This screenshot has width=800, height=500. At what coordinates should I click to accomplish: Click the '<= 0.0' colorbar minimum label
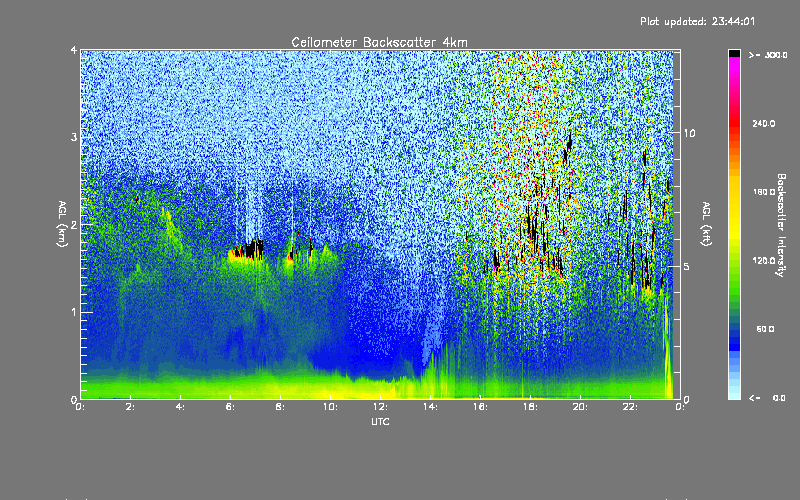point(767,398)
